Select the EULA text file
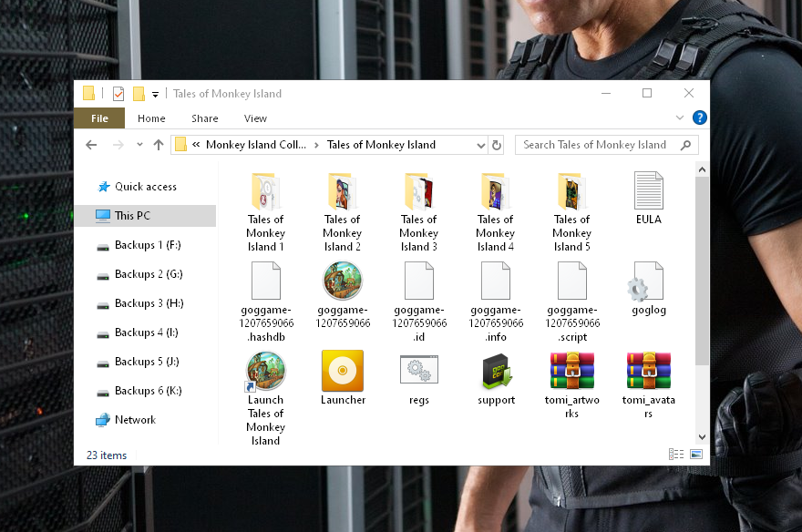The width and height of the screenshot is (802, 532). [649, 199]
